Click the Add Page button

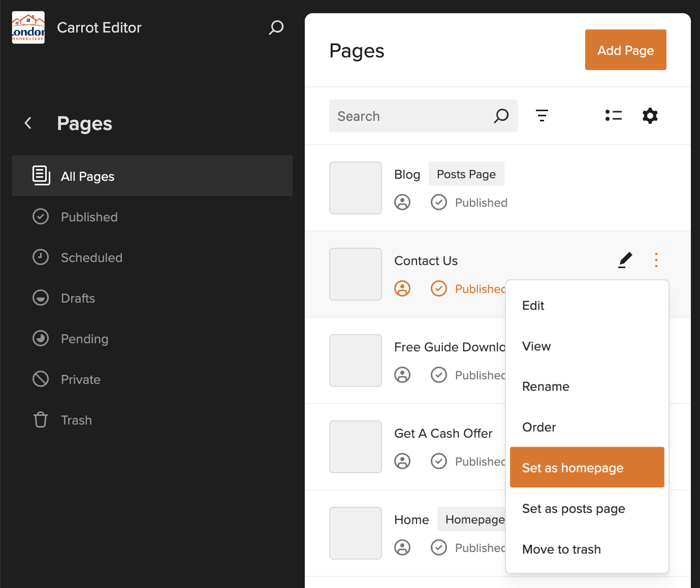point(625,50)
